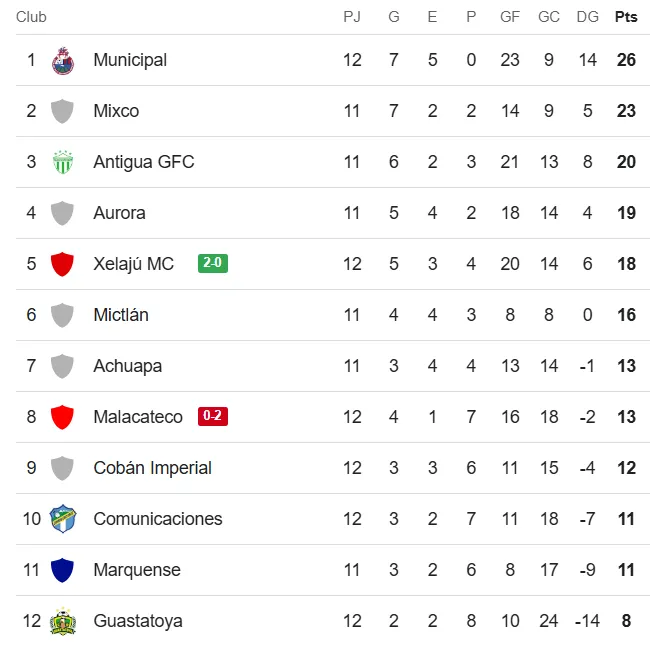
Task: Click the Municipal club crest icon
Action: [63, 60]
